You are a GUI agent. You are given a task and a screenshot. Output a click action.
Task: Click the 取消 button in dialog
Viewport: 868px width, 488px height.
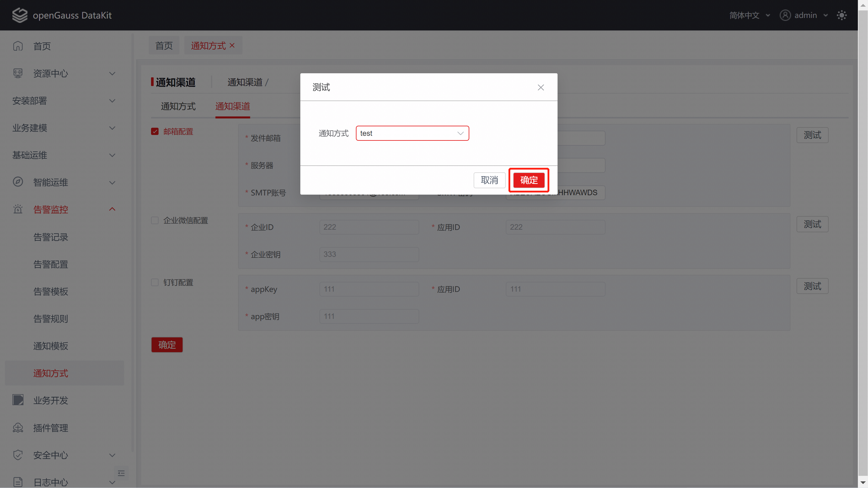pos(489,180)
